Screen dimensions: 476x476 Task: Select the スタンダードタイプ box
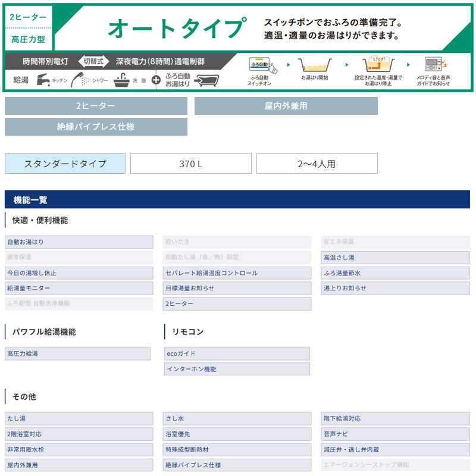[65, 164]
